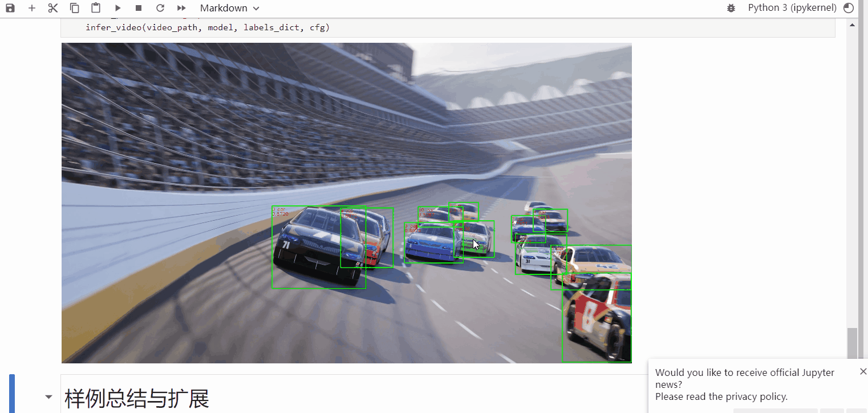Viewport: 868px width, 413px height.
Task: Cut the selected cell using scissors icon
Action: pyautogui.click(x=53, y=8)
